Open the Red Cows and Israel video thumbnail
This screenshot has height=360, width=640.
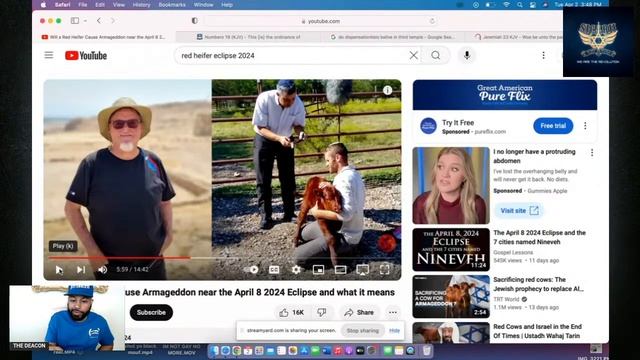(x=451, y=332)
